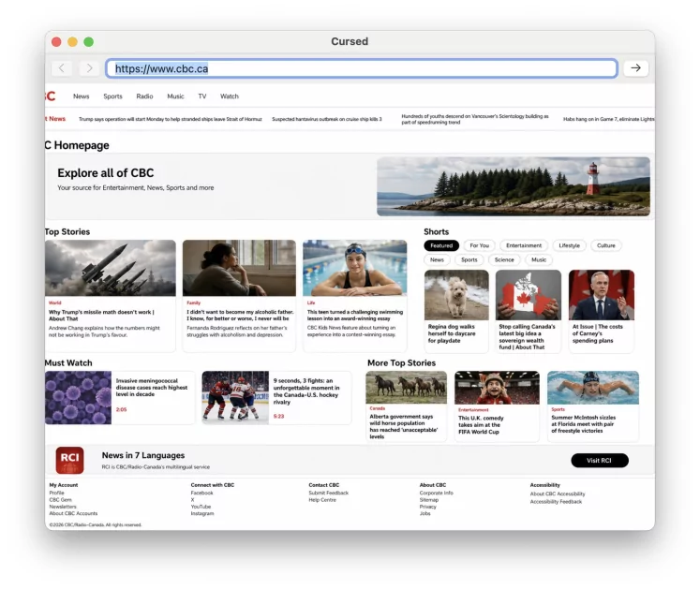This screenshot has width=700, height=590.
Task: Open the Instagram footer link
Action: point(202,514)
